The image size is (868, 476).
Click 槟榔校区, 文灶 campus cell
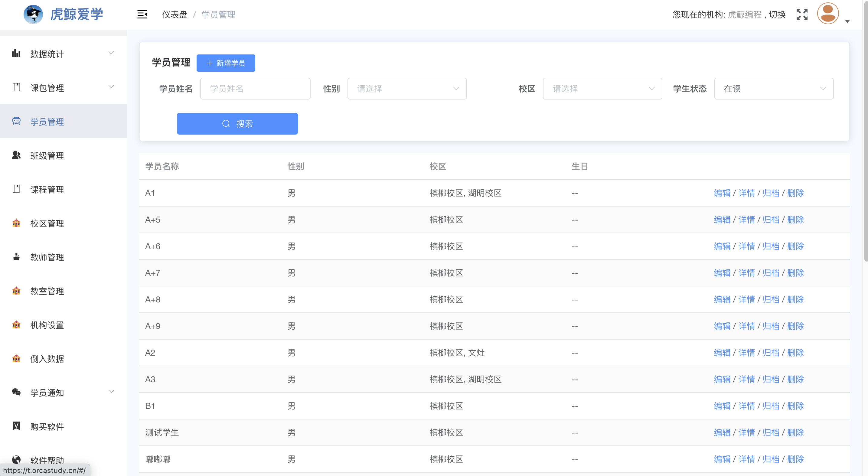457,353
